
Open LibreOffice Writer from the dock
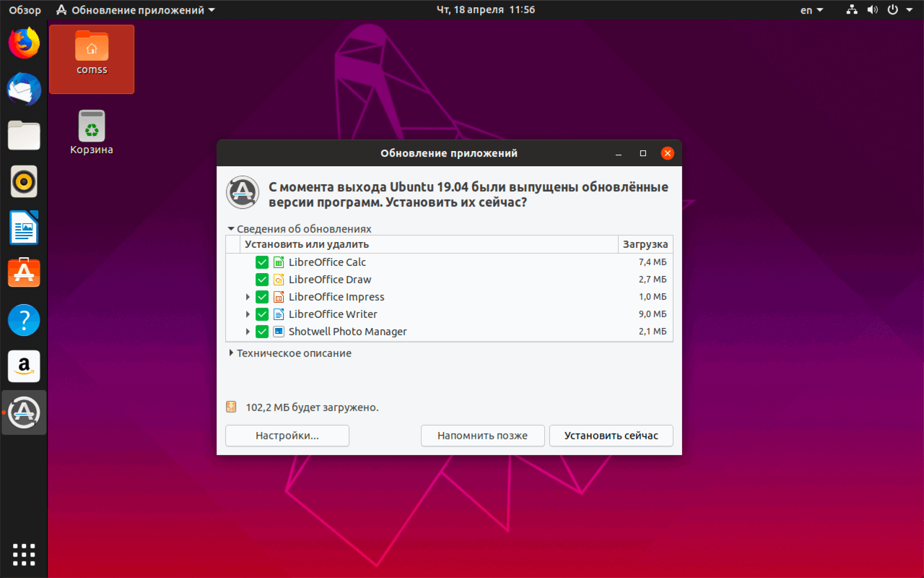point(24,228)
